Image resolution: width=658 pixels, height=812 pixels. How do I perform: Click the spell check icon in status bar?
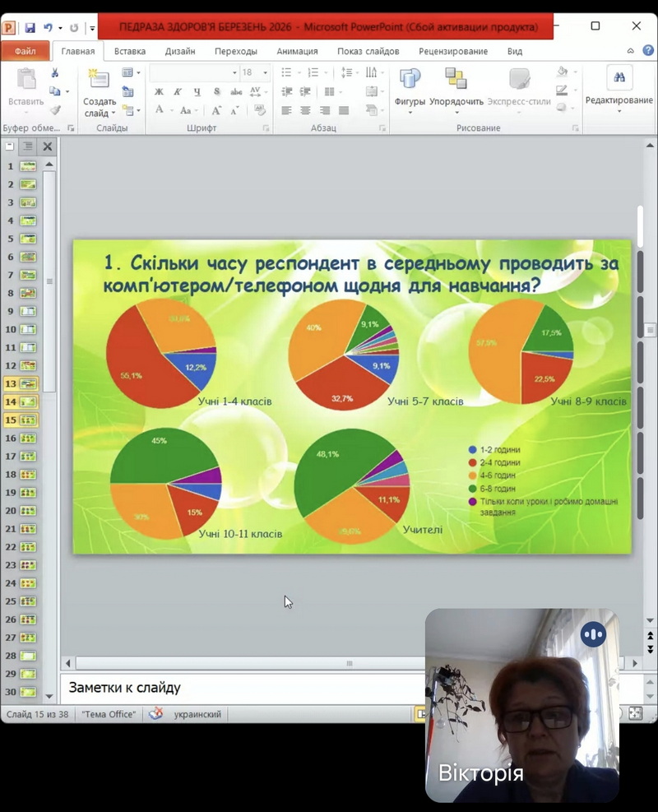(155, 714)
